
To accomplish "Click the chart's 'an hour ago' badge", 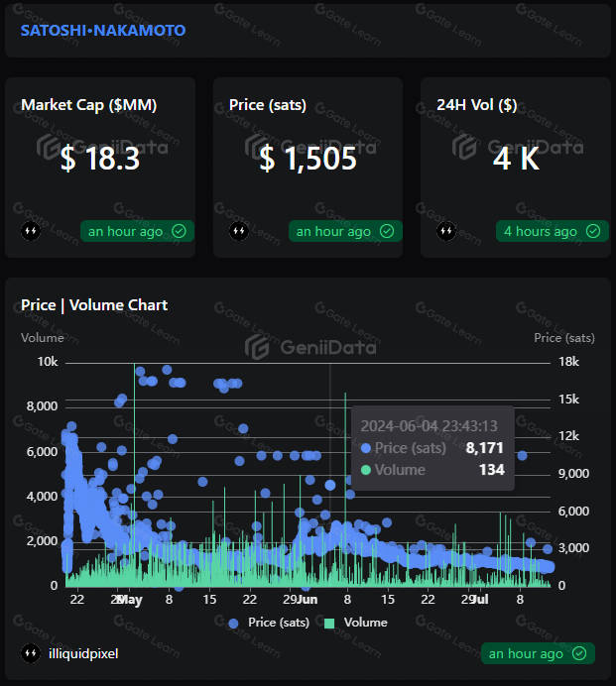I will [538, 653].
